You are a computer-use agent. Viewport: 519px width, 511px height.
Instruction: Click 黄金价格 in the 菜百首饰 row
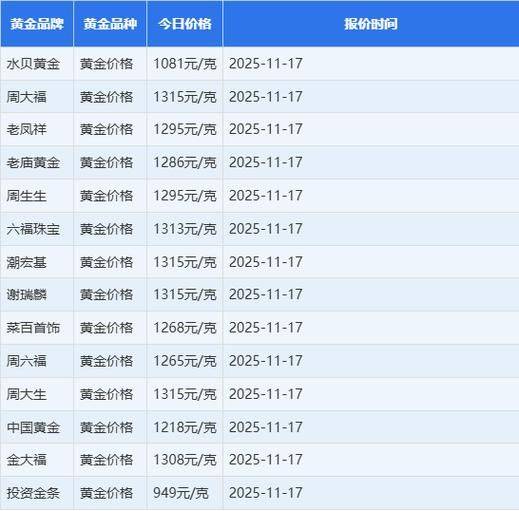pos(106,328)
